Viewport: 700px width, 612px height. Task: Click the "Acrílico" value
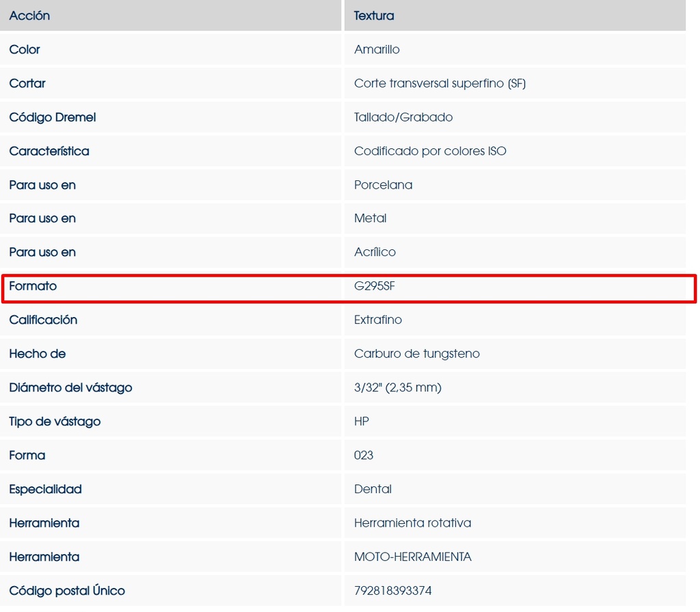coord(375,252)
